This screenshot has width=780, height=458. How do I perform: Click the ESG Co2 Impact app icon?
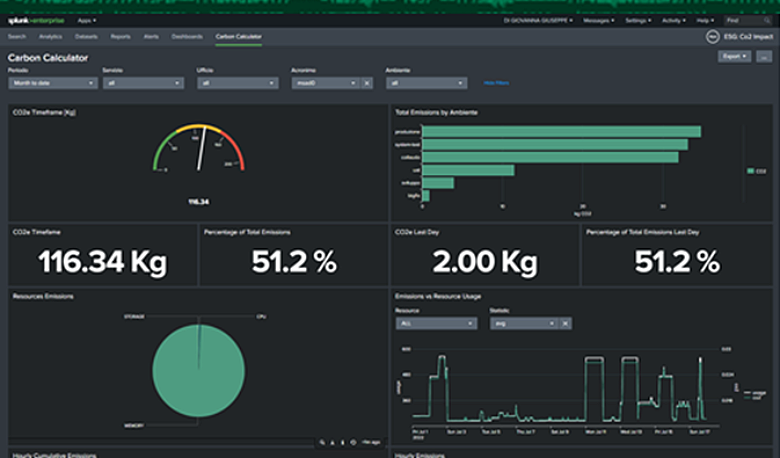coord(715,37)
